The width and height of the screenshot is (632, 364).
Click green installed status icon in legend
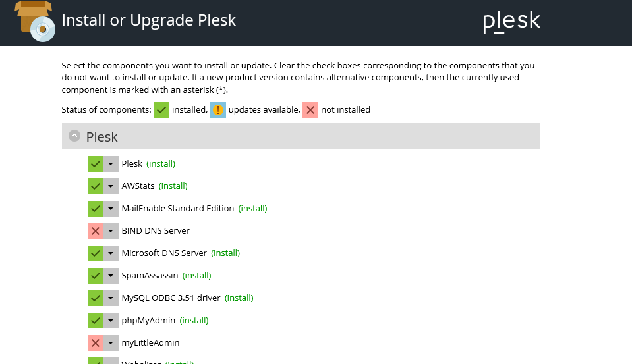[x=161, y=110]
